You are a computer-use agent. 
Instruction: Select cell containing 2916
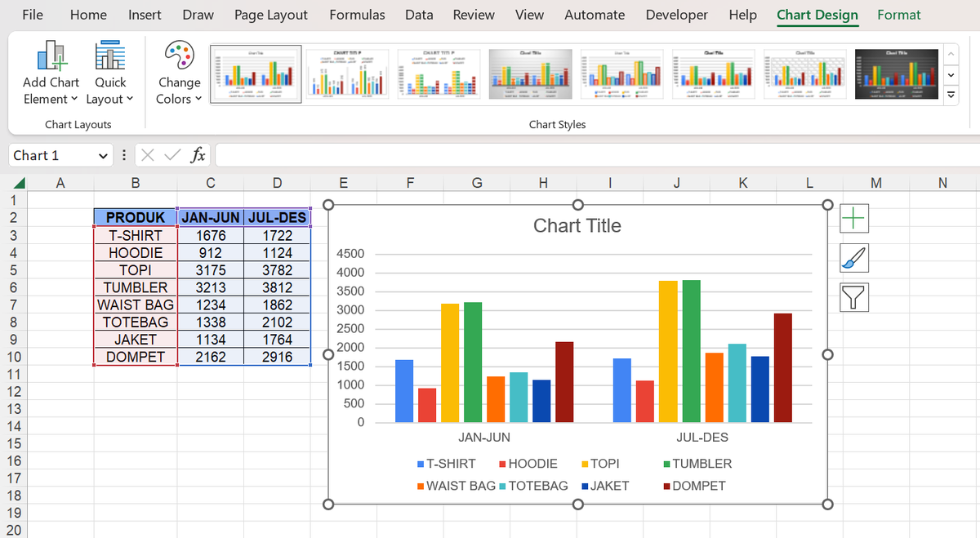pyautogui.click(x=278, y=357)
